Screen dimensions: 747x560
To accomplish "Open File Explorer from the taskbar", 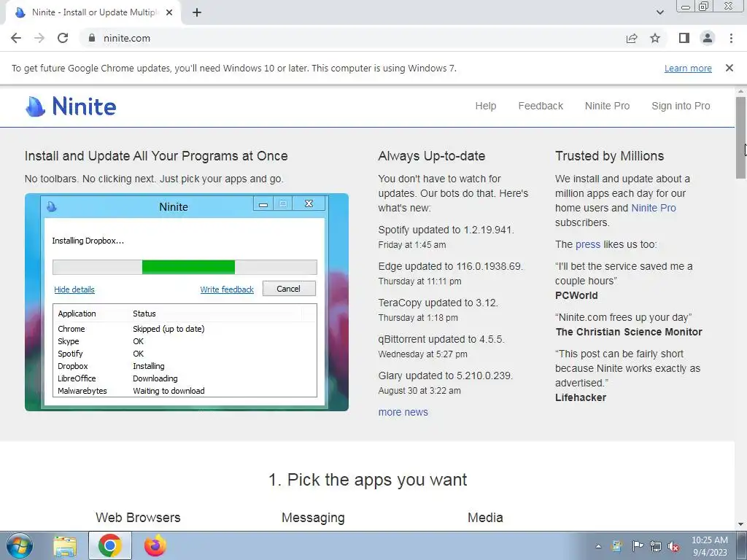I will click(x=65, y=545).
